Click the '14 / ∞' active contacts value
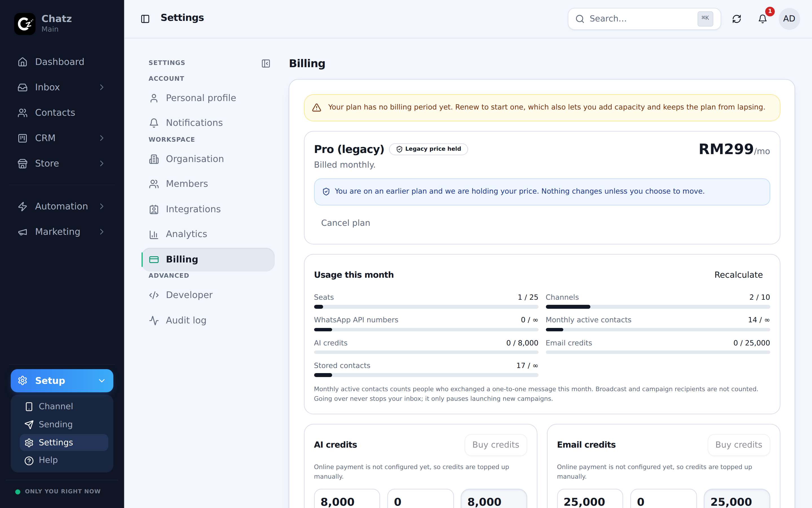Image resolution: width=812 pixels, height=508 pixels. (x=759, y=320)
